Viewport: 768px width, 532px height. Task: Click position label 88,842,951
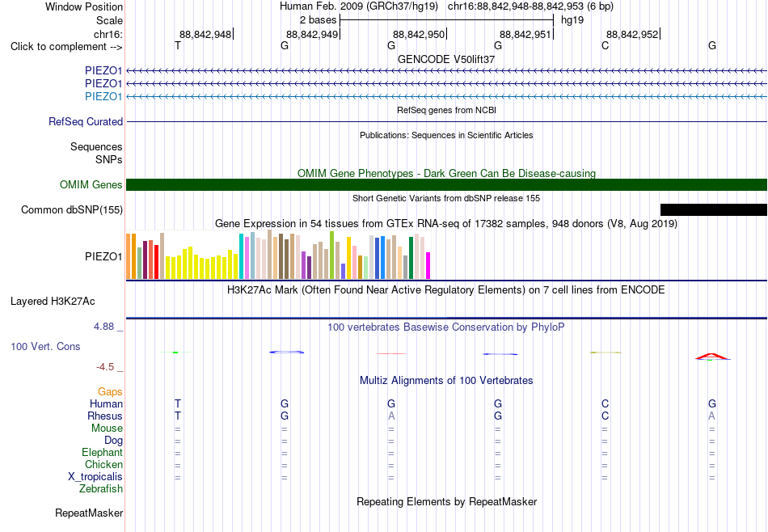pos(525,34)
